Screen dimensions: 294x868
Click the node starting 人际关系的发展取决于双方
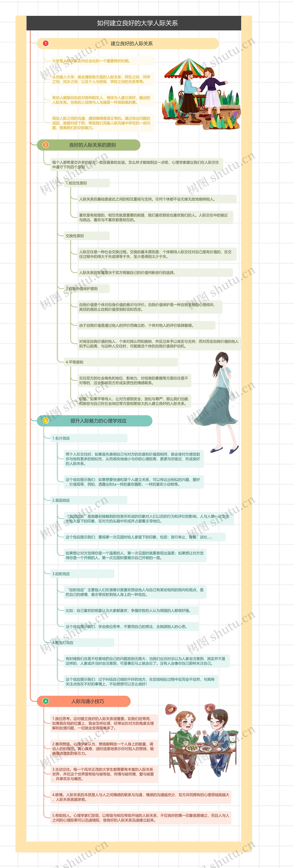coord(155,273)
